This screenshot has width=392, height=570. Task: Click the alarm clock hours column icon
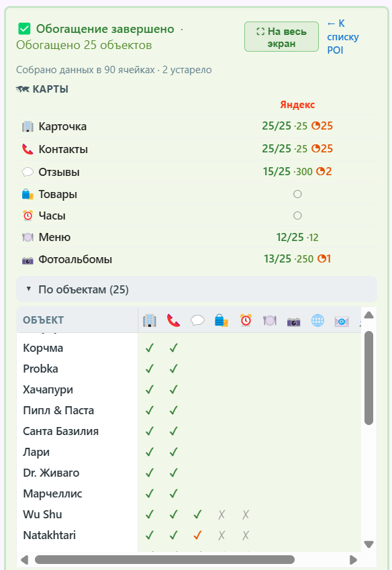coord(246,321)
